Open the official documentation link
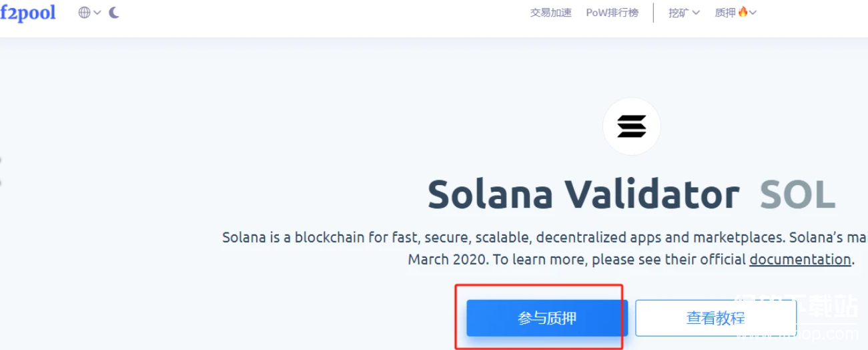The image size is (868, 350). point(800,259)
